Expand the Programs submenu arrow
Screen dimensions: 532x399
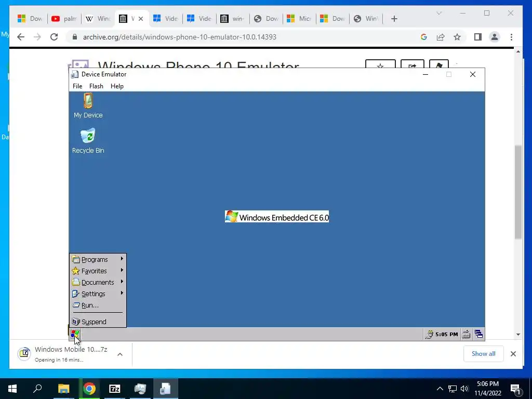pos(122,259)
